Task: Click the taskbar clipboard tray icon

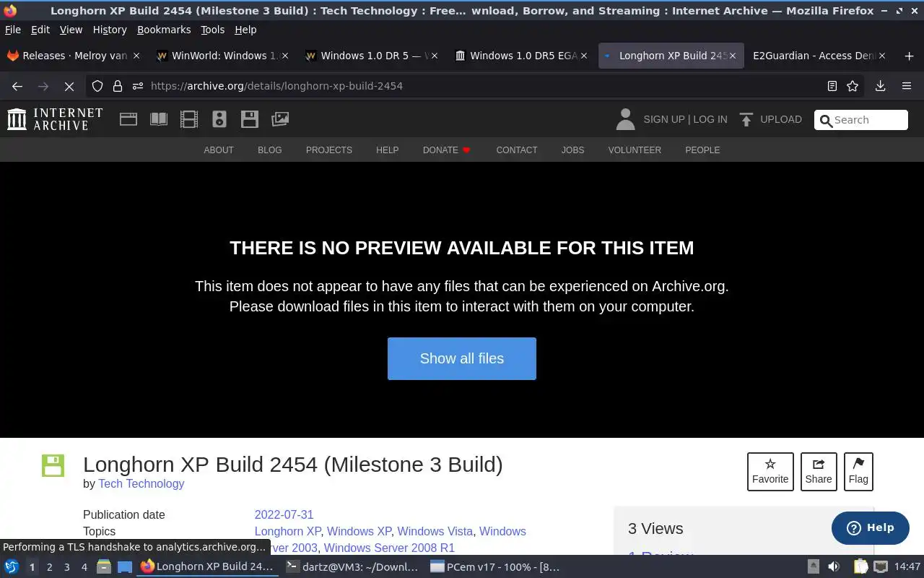Action: click(x=860, y=566)
